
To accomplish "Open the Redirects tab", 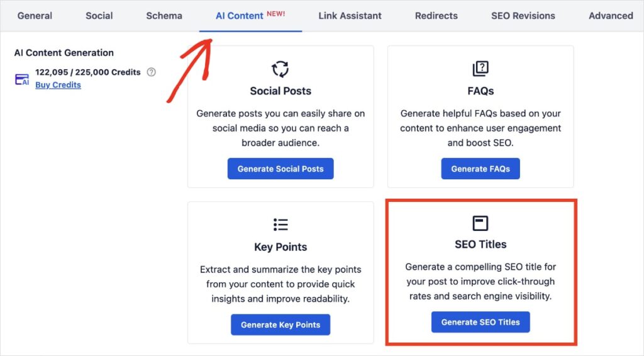I will 436,16.
